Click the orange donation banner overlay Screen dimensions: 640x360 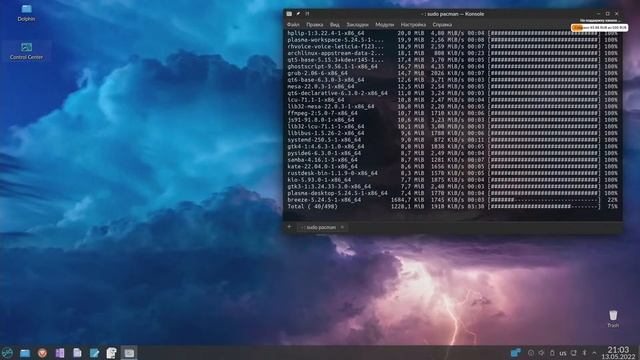599,27
